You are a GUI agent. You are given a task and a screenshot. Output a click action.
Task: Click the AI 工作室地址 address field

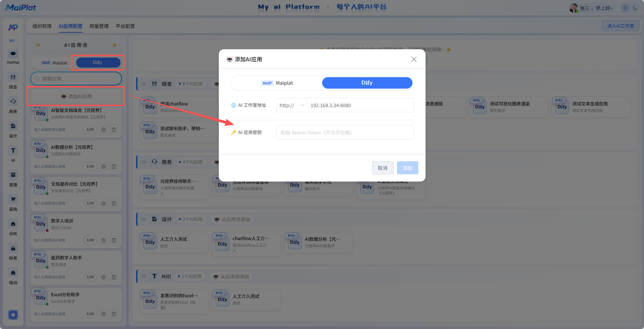pyautogui.click(x=360, y=105)
